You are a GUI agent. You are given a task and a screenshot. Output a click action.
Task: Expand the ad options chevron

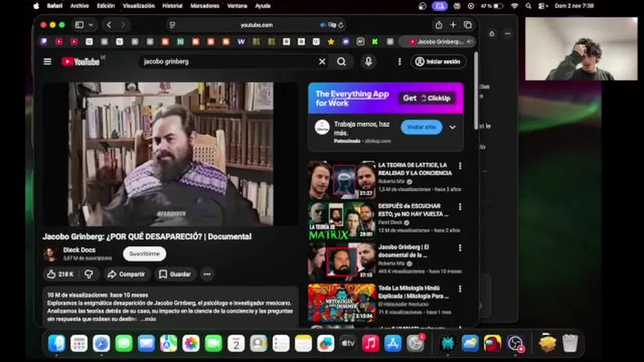(x=452, y=127)
